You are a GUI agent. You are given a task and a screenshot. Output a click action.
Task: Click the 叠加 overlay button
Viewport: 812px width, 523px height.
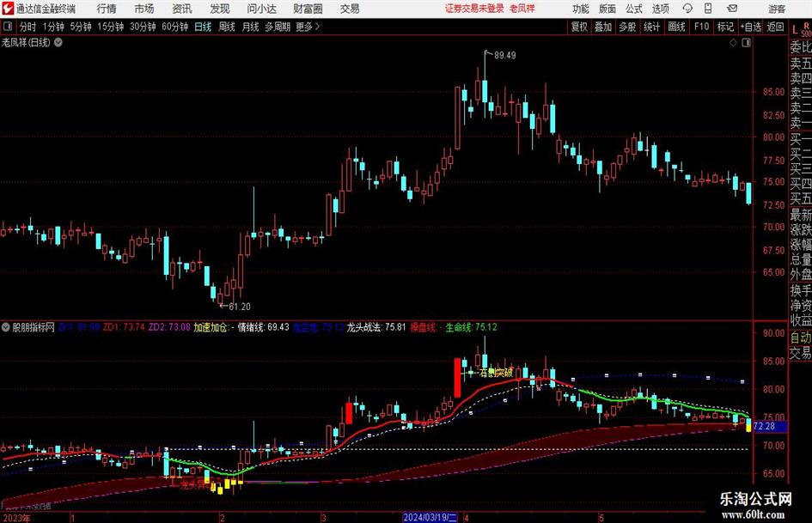603,27
